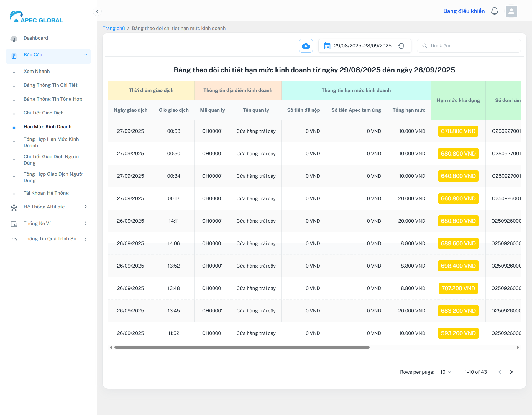Click the notification bell icon
Screen dimensions: 532x415
[x=495, y=11]
